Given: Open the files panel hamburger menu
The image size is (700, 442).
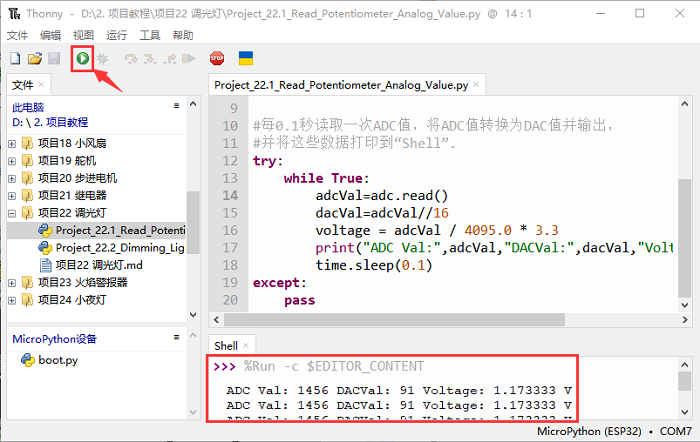Looking at the screenshot, I should (178, 106).
